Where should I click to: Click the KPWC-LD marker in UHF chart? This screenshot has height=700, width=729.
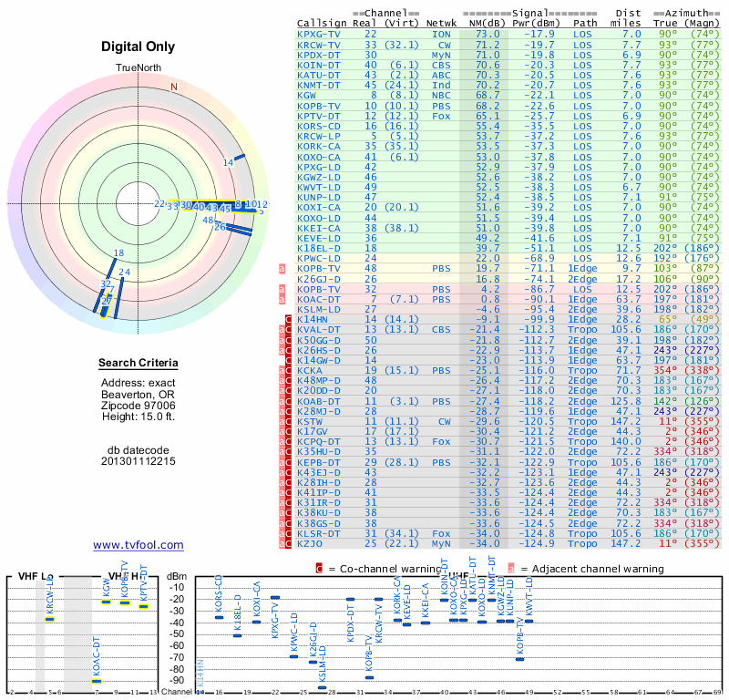(293, 657)
